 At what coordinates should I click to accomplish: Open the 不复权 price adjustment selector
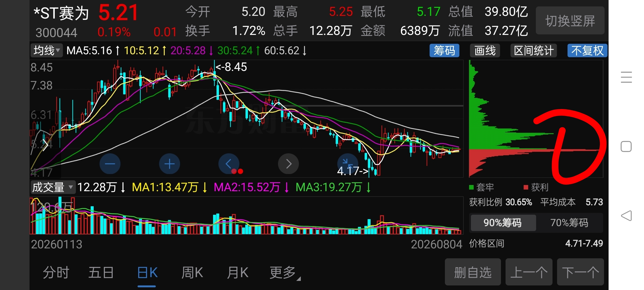[587, 50]
